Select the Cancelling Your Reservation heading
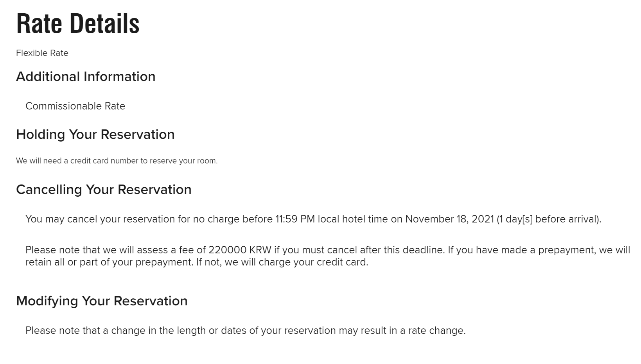641x364 pixels. click(x=104, y=190)
